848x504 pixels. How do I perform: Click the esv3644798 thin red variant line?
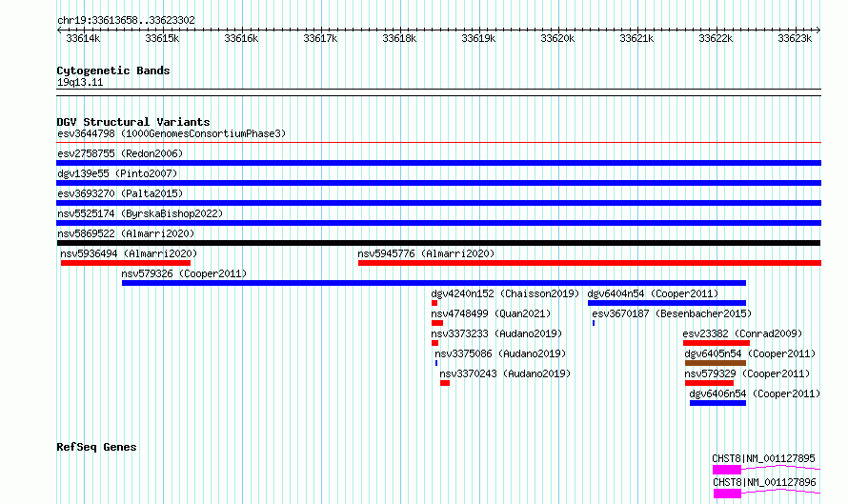[x=438, y=143]
